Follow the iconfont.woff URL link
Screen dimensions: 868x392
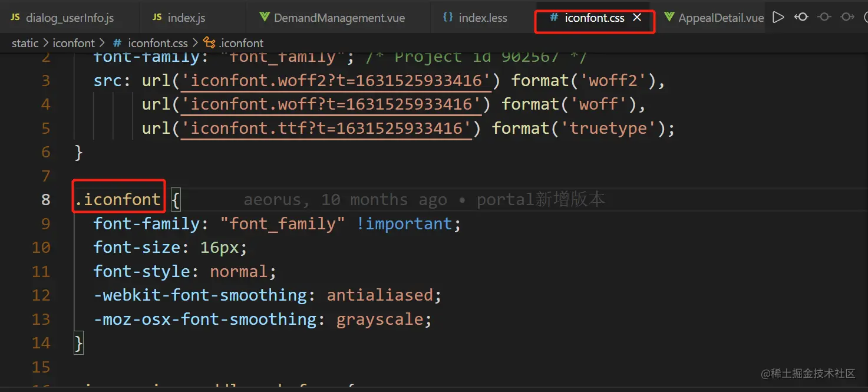[x=331, y=104]
